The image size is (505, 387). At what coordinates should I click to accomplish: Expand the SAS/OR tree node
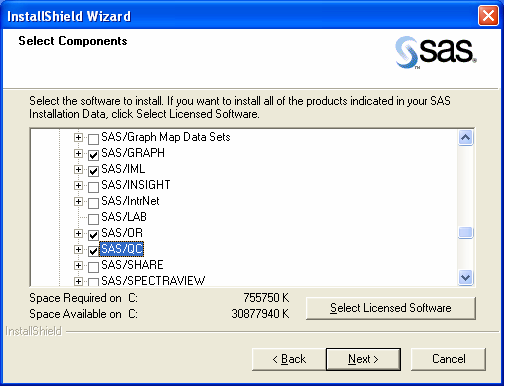[78, 233]
